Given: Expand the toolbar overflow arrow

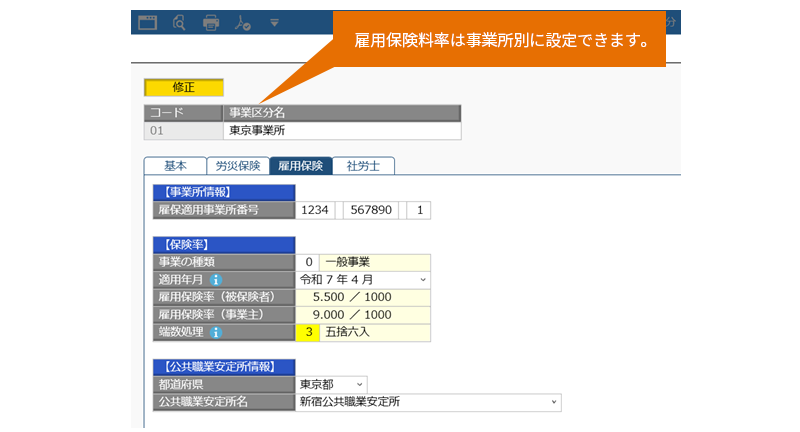Looking at the screenshot, I should (274, 22).
